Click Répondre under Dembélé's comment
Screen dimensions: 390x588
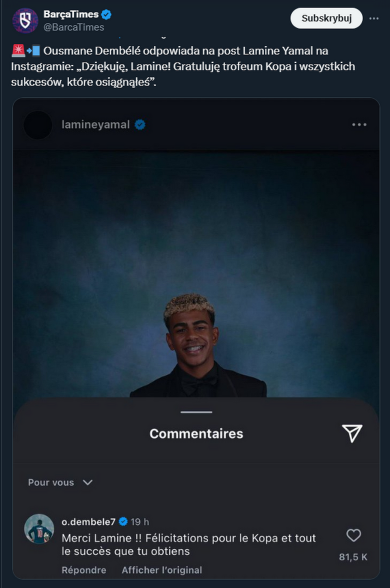84,570
